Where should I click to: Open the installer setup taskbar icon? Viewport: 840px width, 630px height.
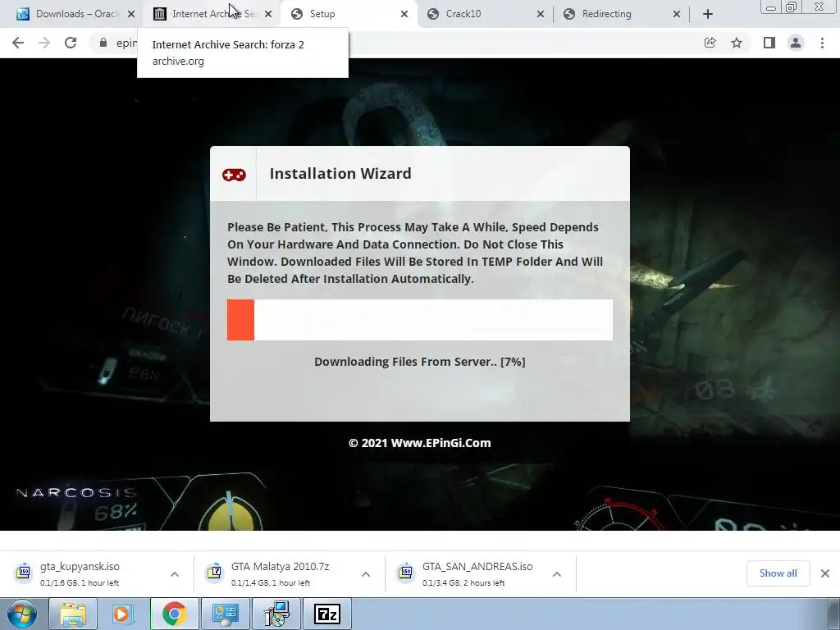pos(276,614)
